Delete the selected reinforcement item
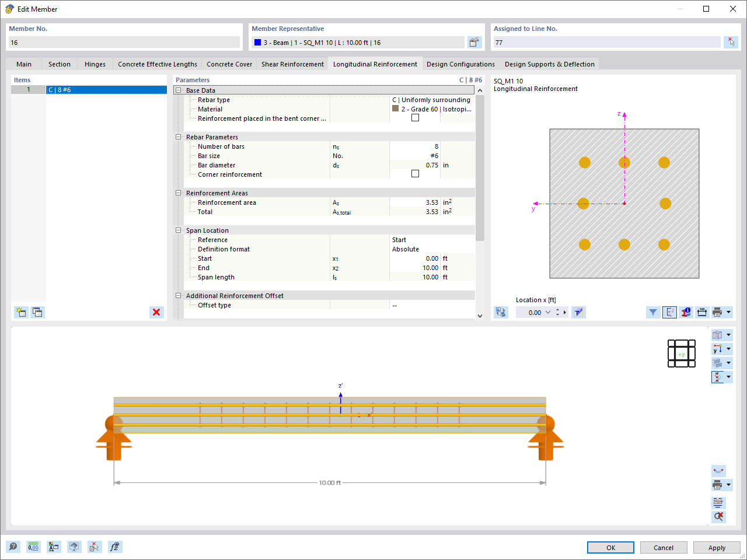Viewport: 747px width, 560px height. coord(156,312)
